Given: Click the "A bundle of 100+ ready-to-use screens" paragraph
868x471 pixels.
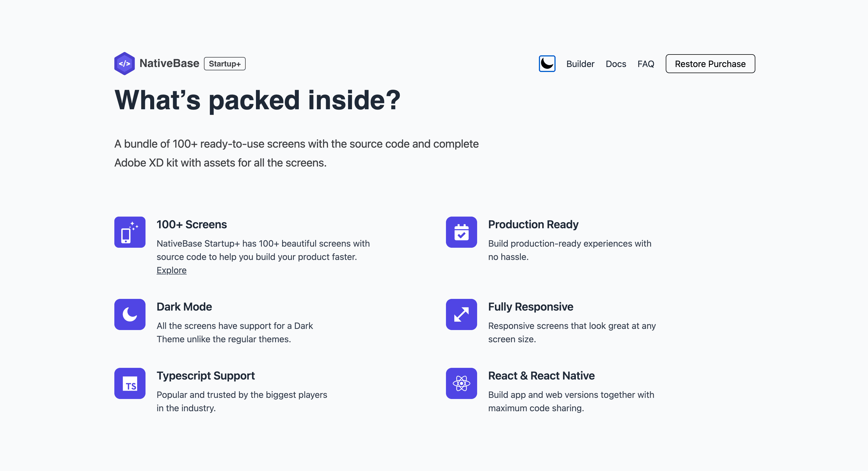Looking at the screenshot, I should click(x=297, y=153).
